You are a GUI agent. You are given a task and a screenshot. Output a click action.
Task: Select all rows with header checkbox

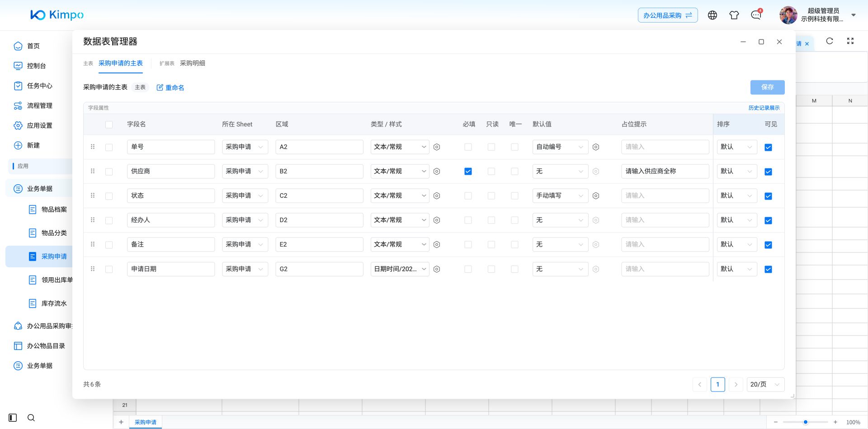pos(109,125)
